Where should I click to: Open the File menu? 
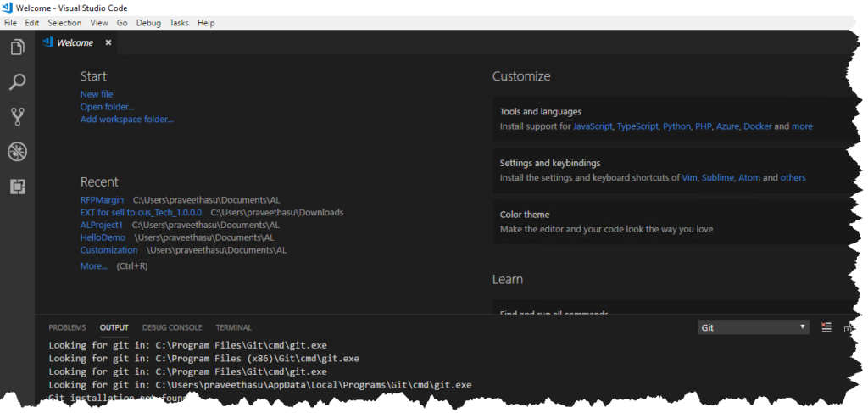tap(10, 23)
